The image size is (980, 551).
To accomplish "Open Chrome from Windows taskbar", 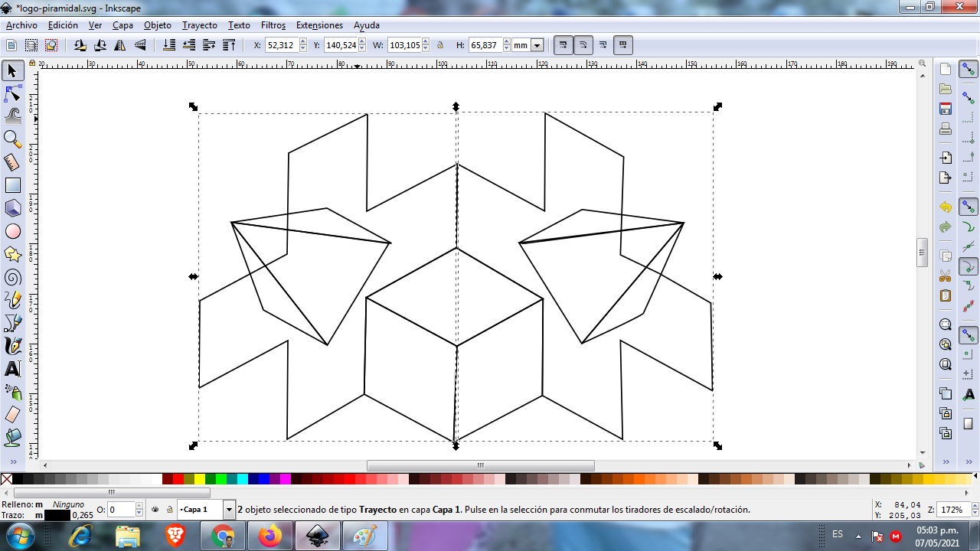I will click(x=223, y=536).
